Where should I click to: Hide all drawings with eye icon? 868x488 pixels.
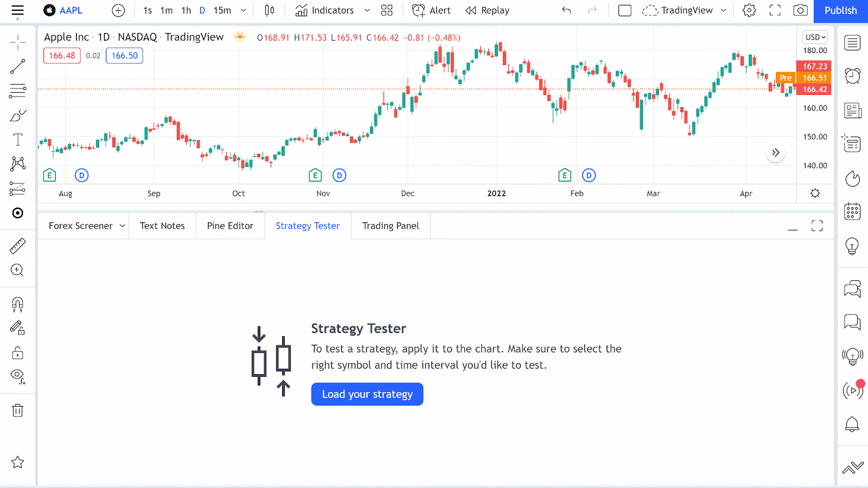[x=17, y=376]
